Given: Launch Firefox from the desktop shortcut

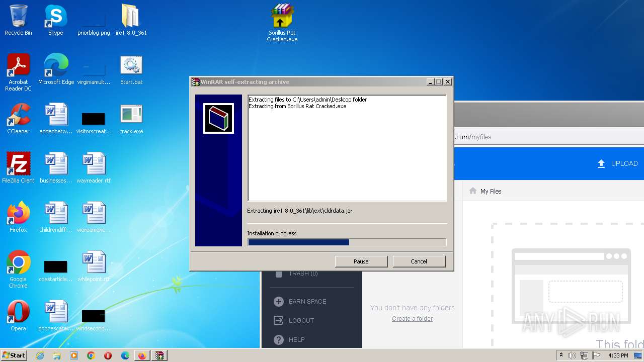Looking at the screenshot, I should pyautogui.click(x=18, y=217).
